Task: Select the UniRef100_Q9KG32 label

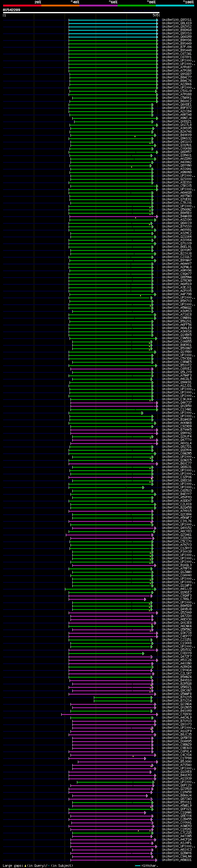Action: [x=176, y=139]
